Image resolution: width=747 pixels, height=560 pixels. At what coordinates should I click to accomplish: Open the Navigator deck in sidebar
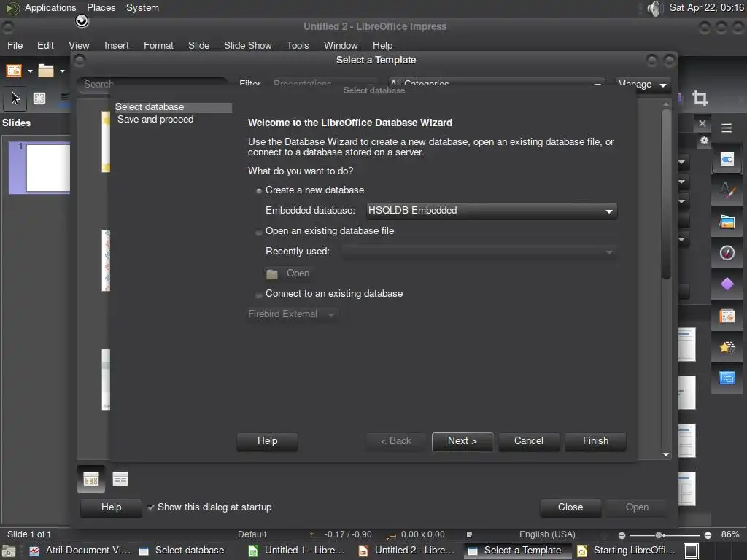[x=727, y=253]
